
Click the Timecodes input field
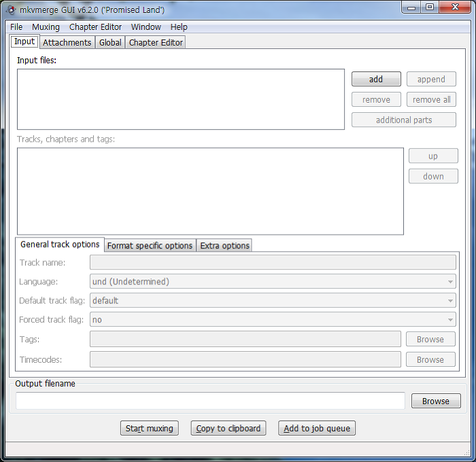[245, 359]
